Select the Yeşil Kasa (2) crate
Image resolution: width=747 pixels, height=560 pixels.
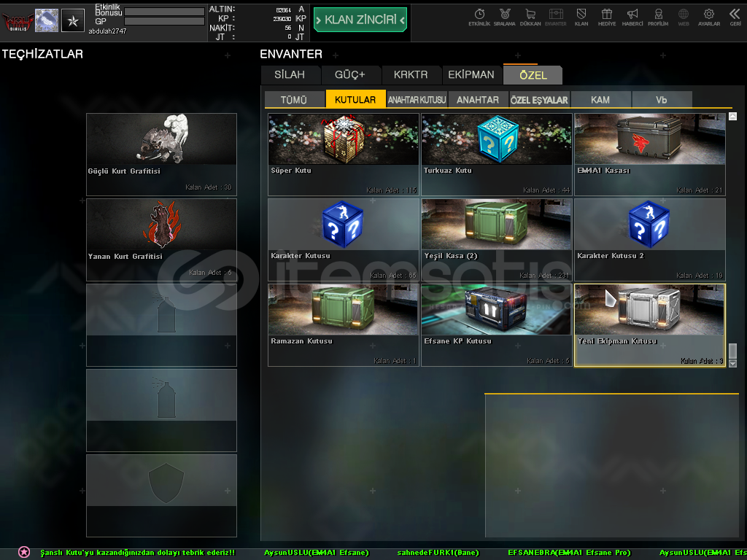[x=496, y=239]
